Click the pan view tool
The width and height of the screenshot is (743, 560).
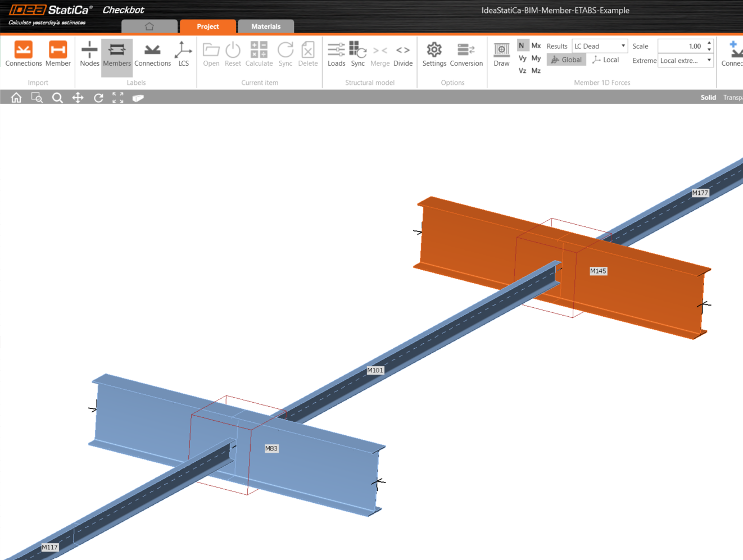click(78, 98)
